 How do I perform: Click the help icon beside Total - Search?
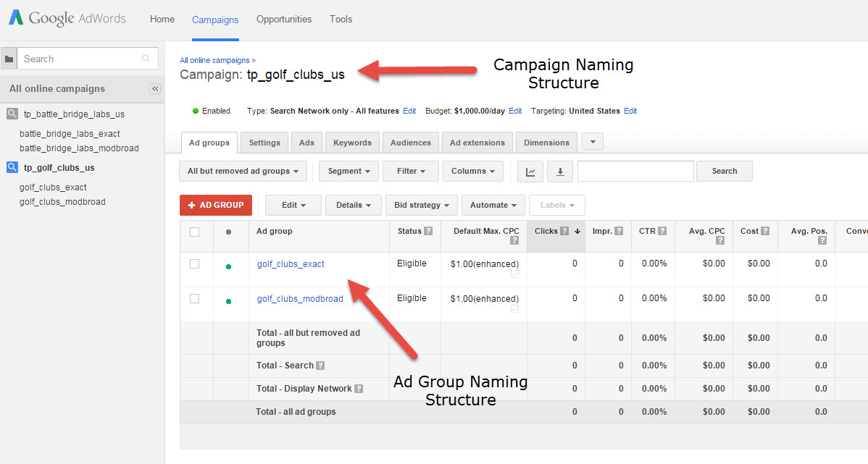pyautogui.click(x=320, y=366)
